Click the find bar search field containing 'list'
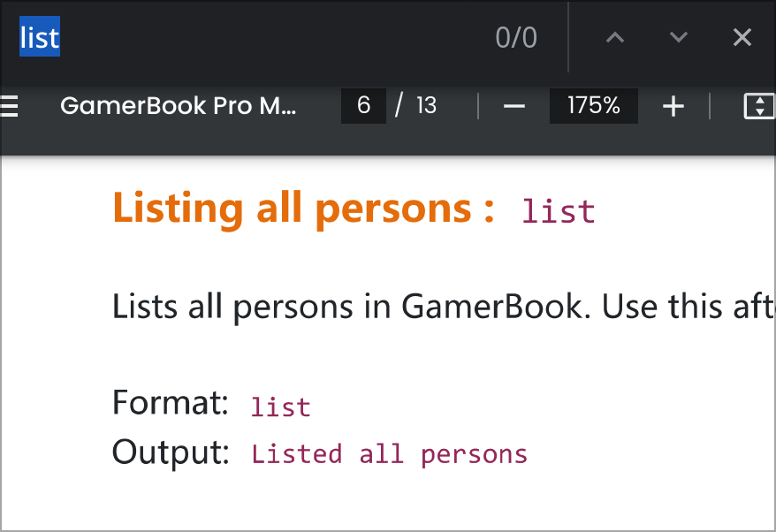Image resolution: width=776 pixels, height=532 pixels. click(x=247, y=37)
